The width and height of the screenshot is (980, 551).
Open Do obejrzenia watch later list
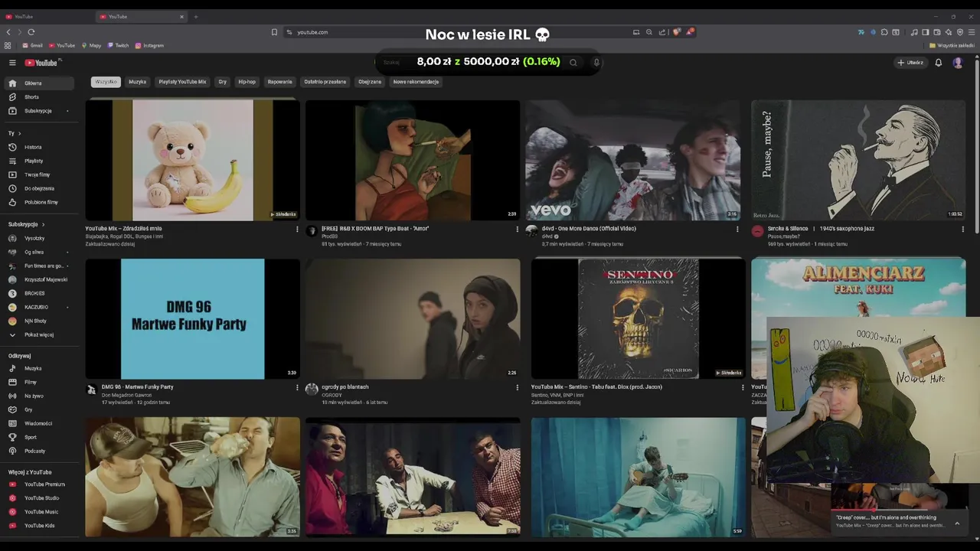(40, 188)
